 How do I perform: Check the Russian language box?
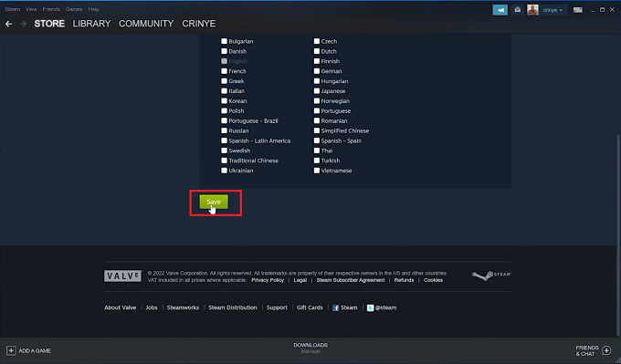pyautogui.click(x=224, y=130)
